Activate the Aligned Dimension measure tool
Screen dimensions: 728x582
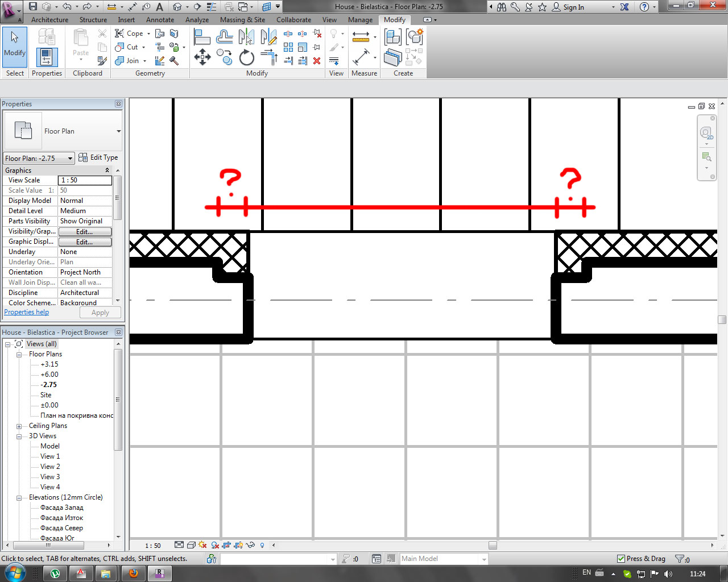click(x=361, y=57)
